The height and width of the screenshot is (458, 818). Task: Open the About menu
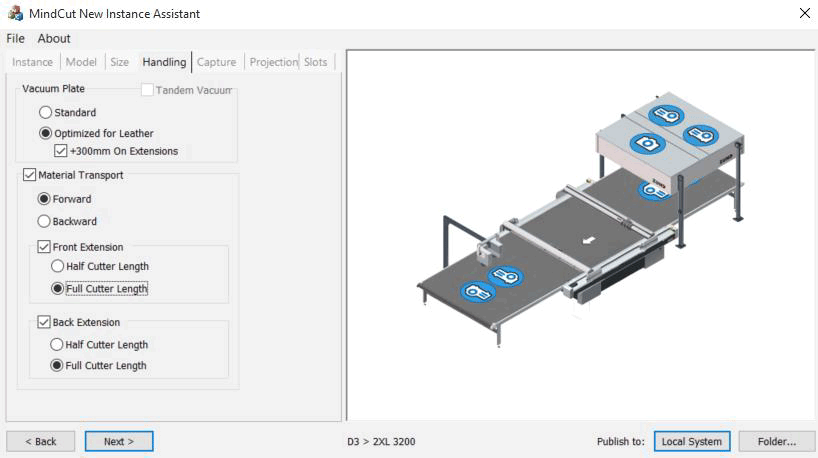54,39
